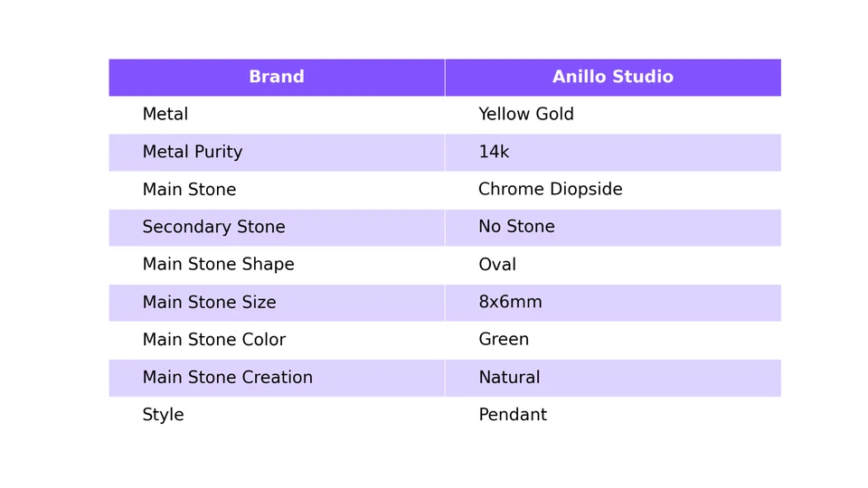Click the Style row label
The height and width of the screenshot is (488, 868).
click(x=163, y=416)
